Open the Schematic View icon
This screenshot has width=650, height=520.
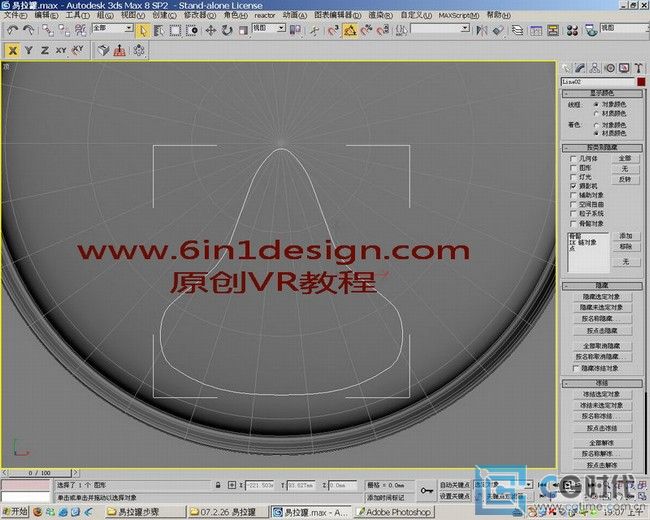(553, 30)
